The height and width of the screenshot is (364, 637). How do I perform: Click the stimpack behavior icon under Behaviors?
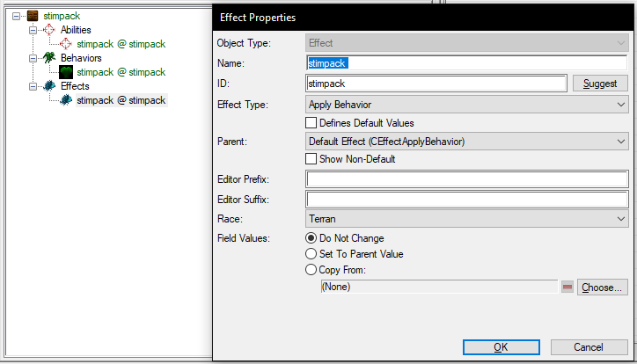click(x=65, y=72)
